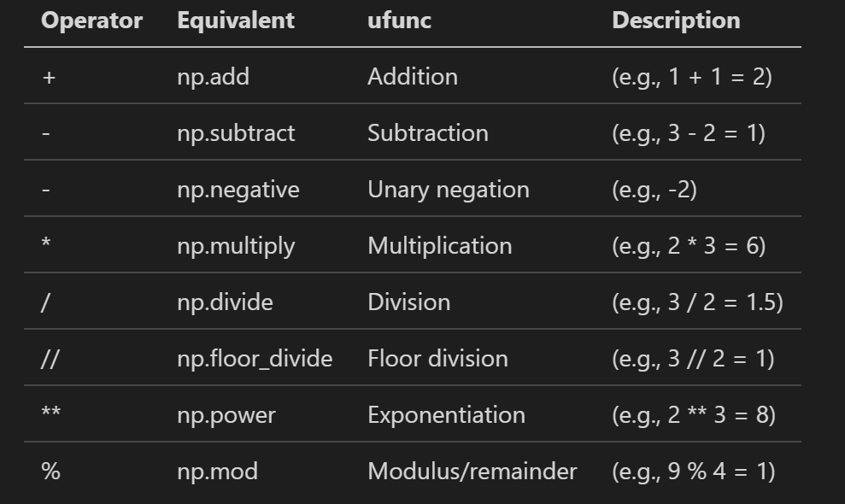
Task: Click the Exponentiation ufunc cell
Action: 446,415
